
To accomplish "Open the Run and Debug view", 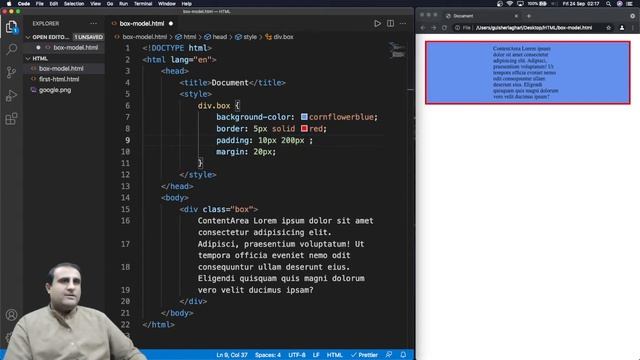I will [x=11, y=96].
